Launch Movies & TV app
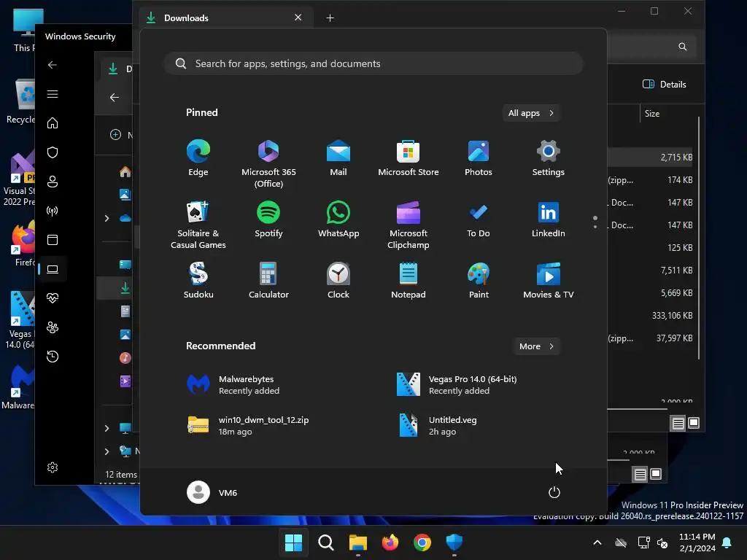 [x=549, y=281]
